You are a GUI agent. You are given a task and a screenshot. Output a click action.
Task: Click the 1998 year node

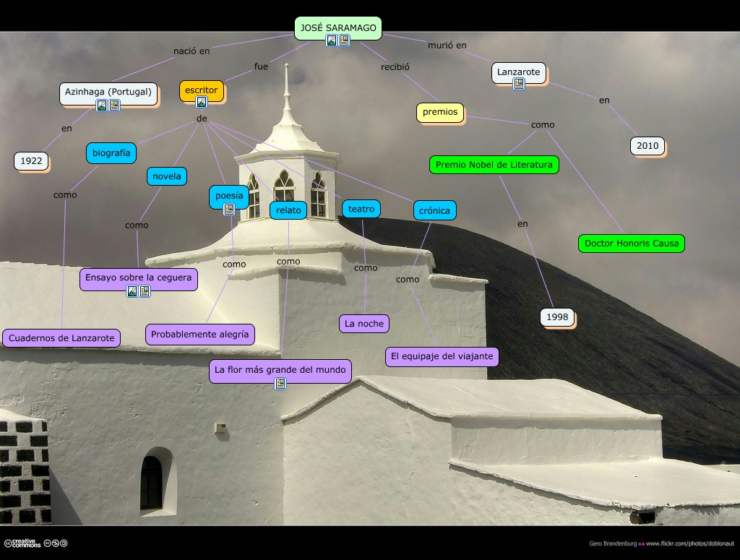point(557,317)
